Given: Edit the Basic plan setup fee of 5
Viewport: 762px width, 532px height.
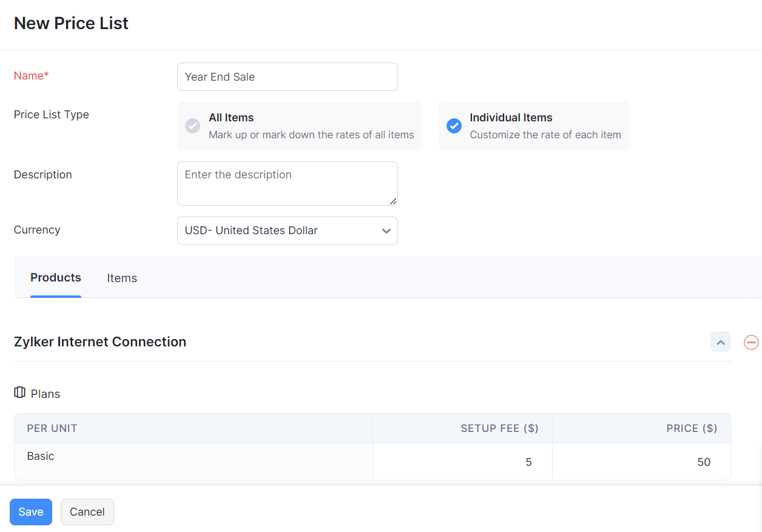Looking at the screenshot, I should [x=528, y=462].
